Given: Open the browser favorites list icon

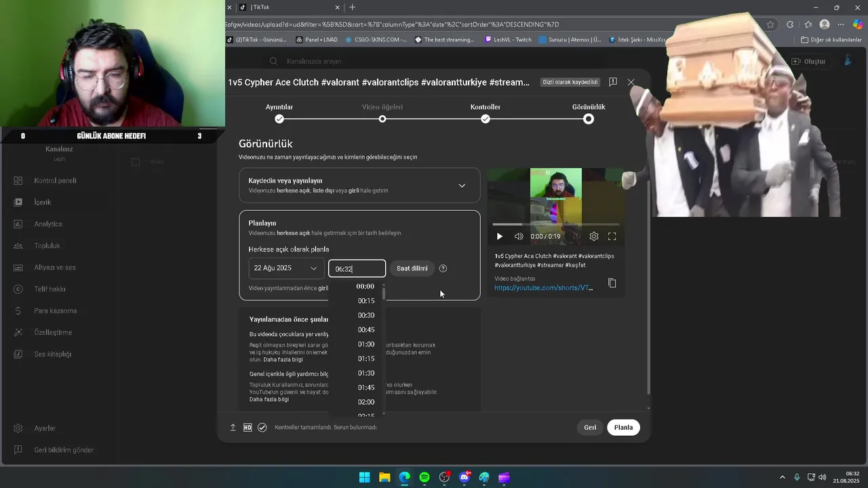Looking at the screenshot, I should (807, 24).
